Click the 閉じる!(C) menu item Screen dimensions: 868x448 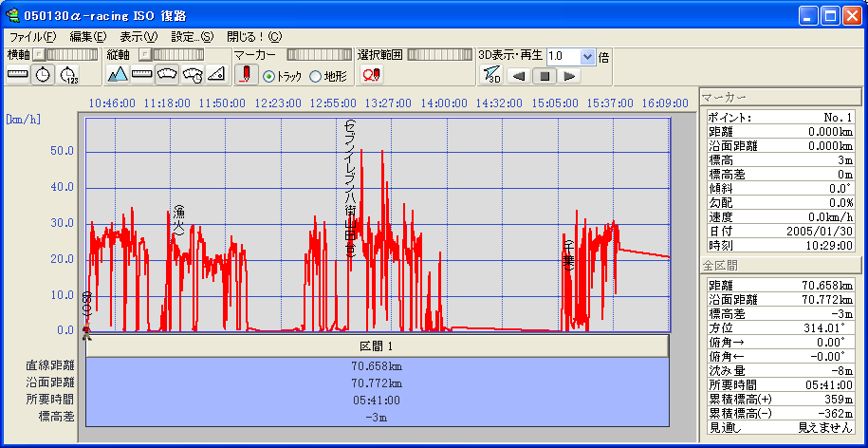[x=254, y=37]
